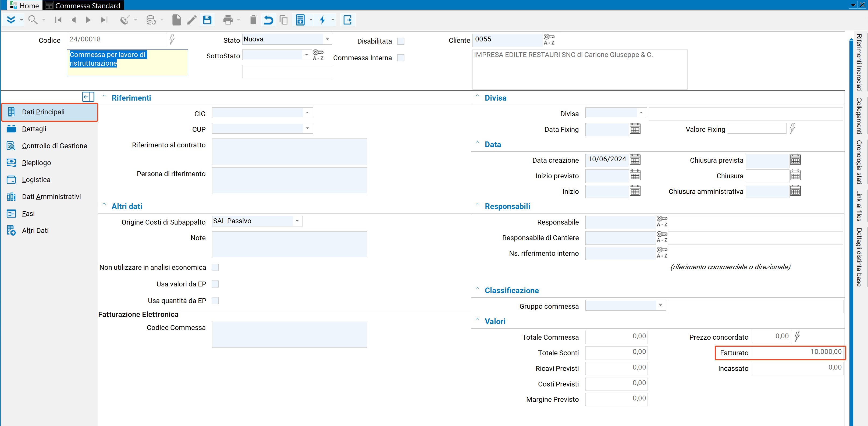Enable Usa quantità da EP checkbox
This screenshot has height=426, width=868.
(215, 301)
